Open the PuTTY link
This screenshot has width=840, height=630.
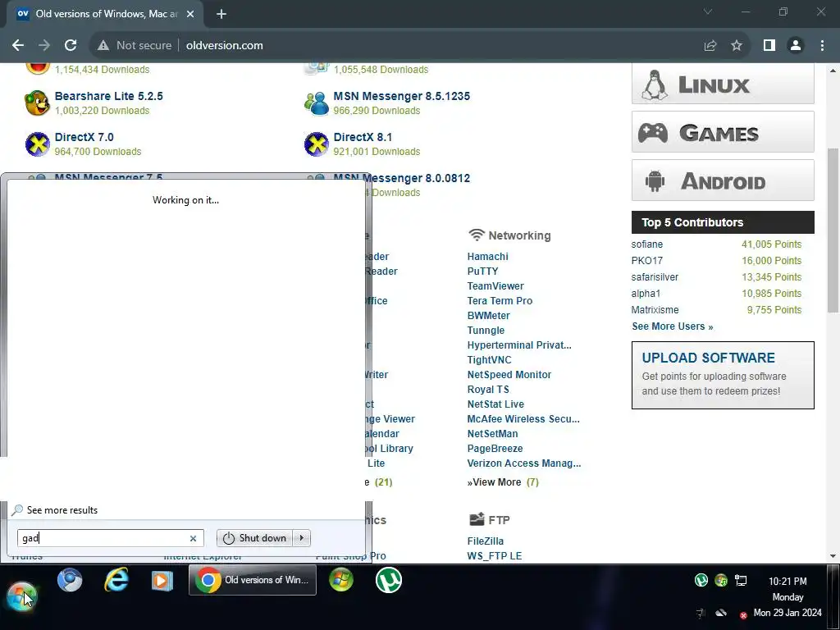(x=482, y=271)
